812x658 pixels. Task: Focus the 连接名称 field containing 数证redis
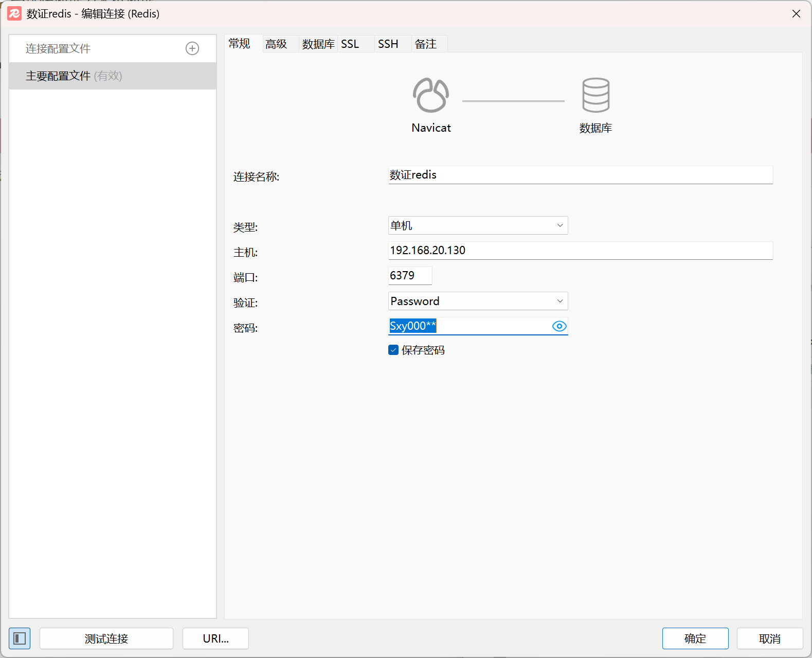(581, 175)
